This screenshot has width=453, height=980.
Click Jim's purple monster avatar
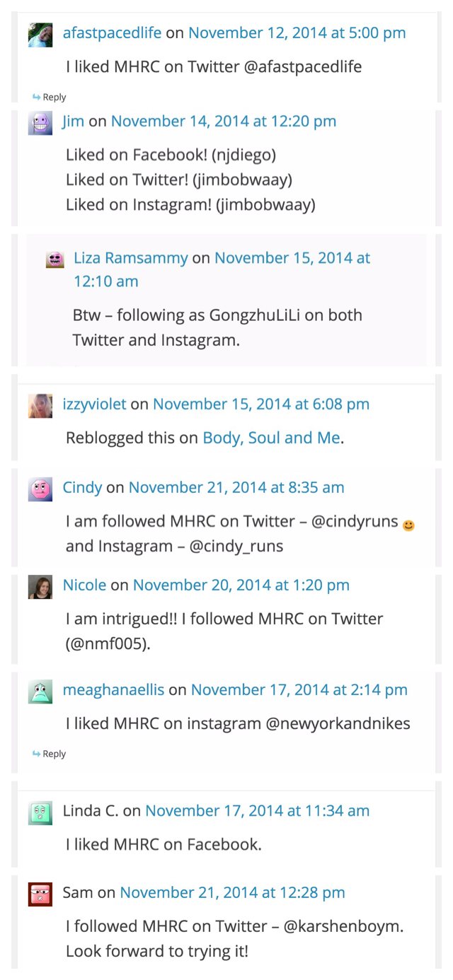(40, 123)
